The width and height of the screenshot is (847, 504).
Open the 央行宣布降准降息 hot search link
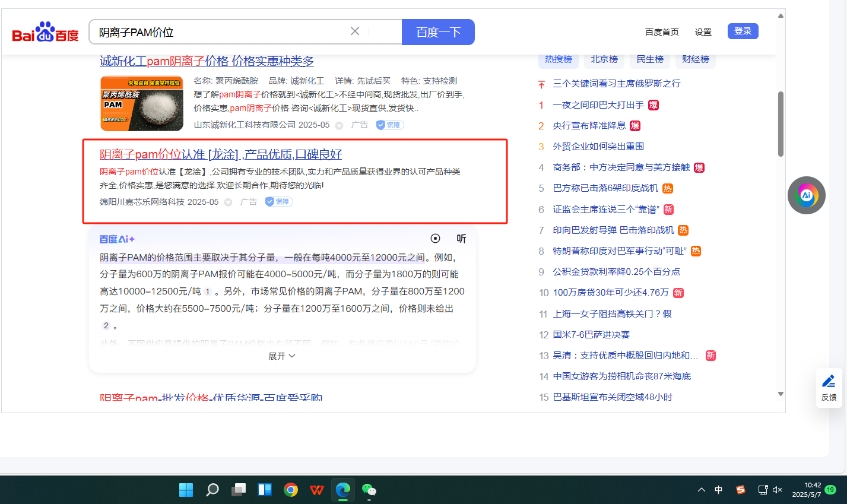click(589, 126)
